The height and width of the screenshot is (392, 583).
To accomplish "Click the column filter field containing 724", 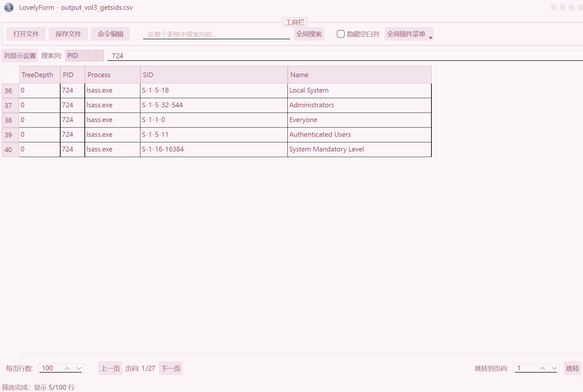I will click(x=344, y=56).
